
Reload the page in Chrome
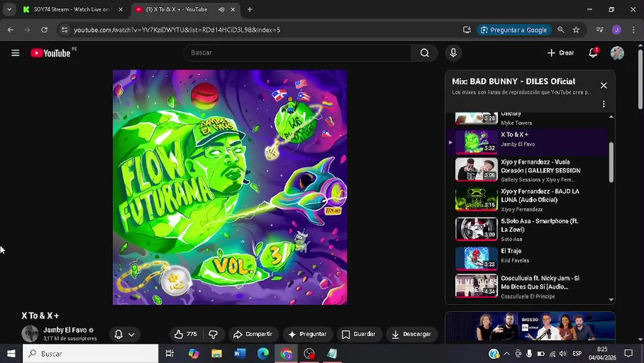pos(44,30)
